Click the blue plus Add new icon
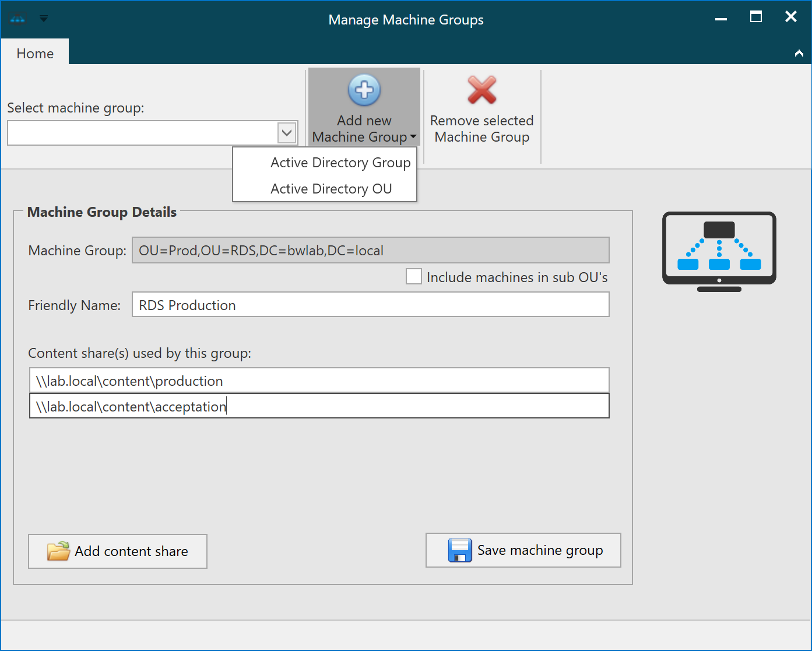Viewport: 812px width, 651px height. [364, 90]
